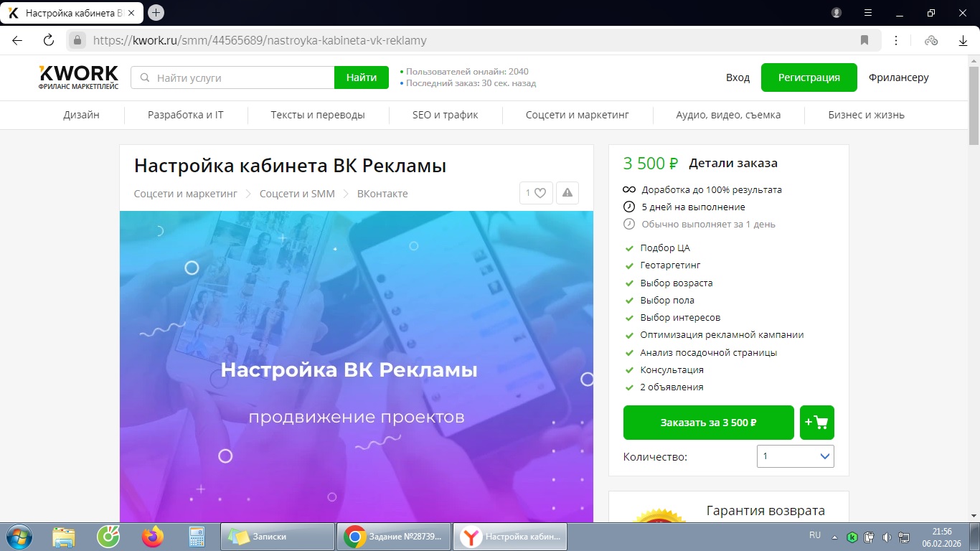Open the Количество quantity dropdown
The height and width of the screenshot is (551, 980).
[796, 456]
